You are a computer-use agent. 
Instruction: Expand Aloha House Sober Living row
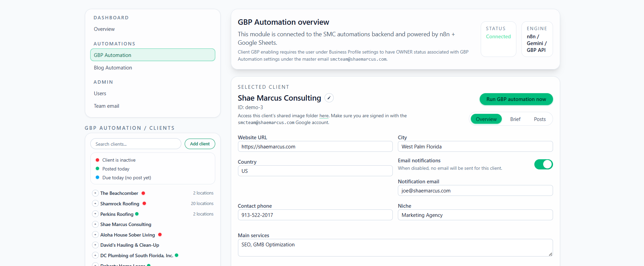95,235
